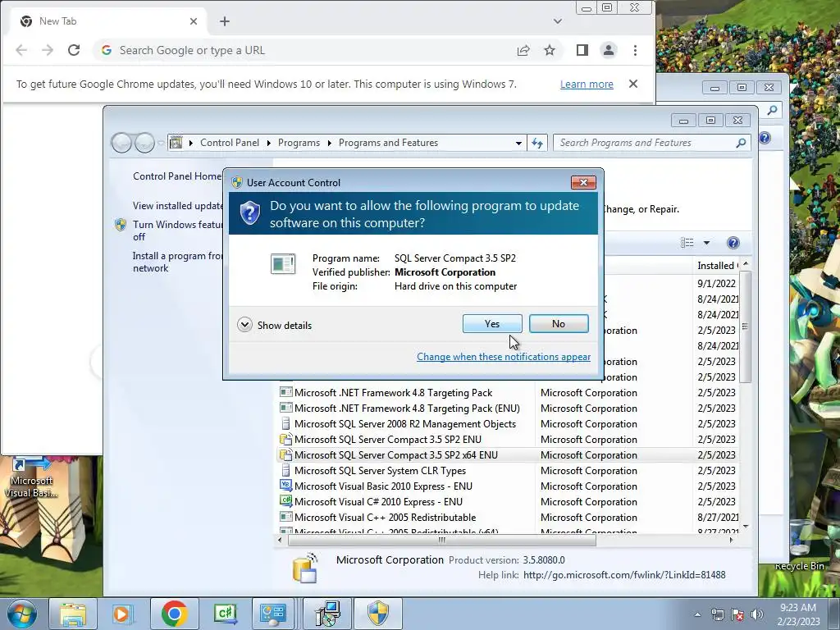This screenshot has width=840, height=630.
Task: Open Install a program from the network
Action: pos(177,262)
